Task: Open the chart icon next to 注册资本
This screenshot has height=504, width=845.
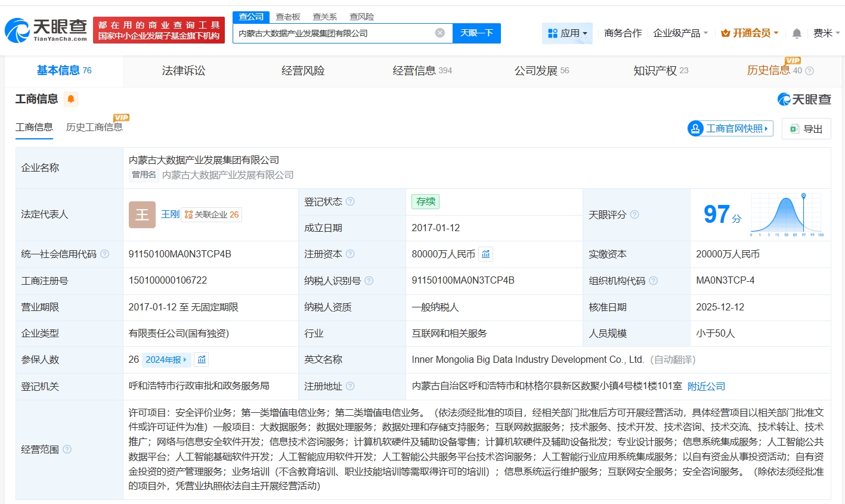Action: 486,254
